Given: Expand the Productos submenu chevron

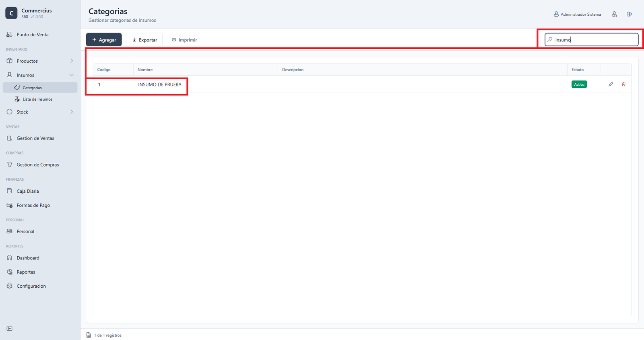Looking at the screenshot, I should tap(72, 61).
